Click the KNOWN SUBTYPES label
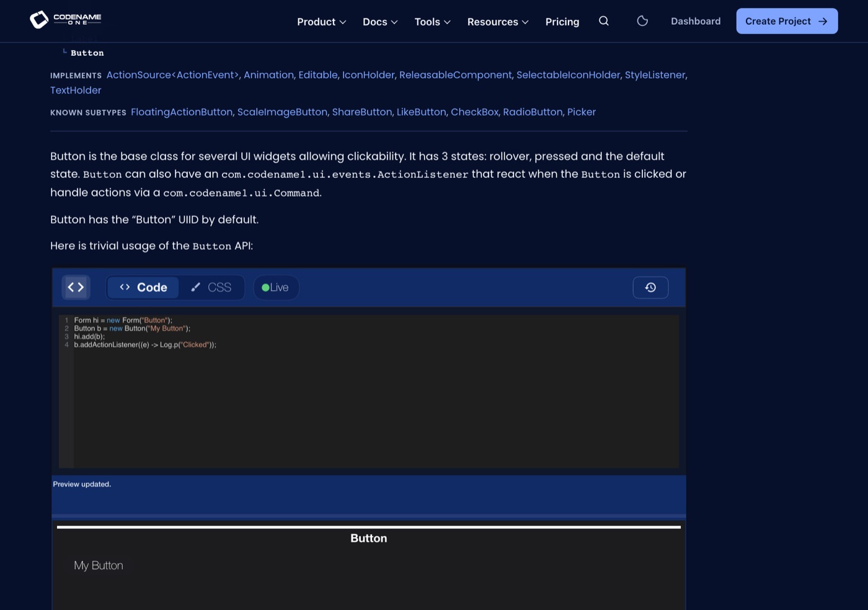 click(x=88, y=113)
